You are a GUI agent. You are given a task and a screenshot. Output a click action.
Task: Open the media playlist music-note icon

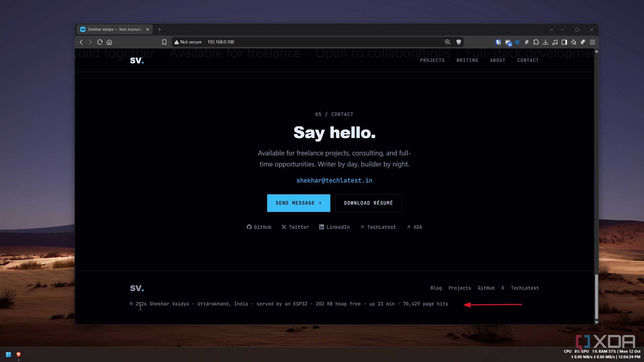click(555, 42)
